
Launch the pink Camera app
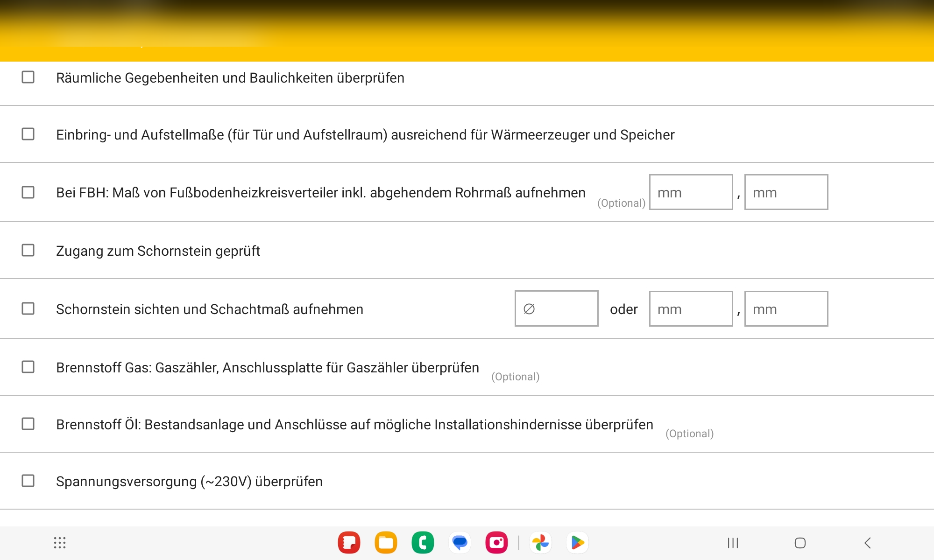(x=496, y=543)
